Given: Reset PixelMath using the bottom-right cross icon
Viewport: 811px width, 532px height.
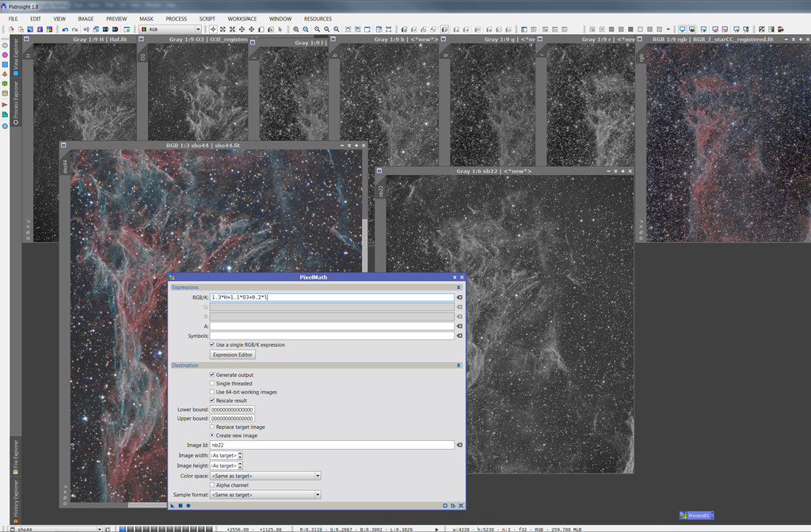Looking at the screenshot, I should 461,506.
